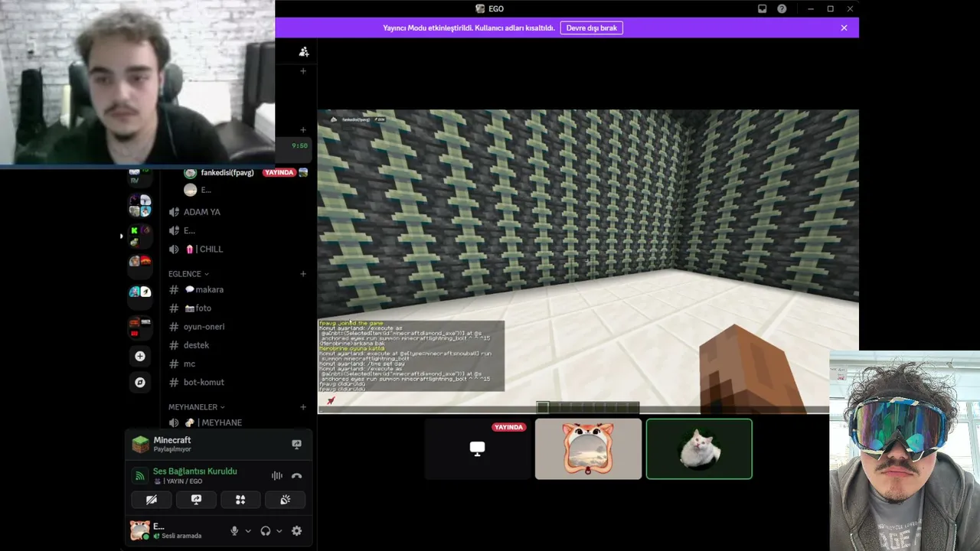Open the YAYIN / EGO channel link

click(178, 481)
